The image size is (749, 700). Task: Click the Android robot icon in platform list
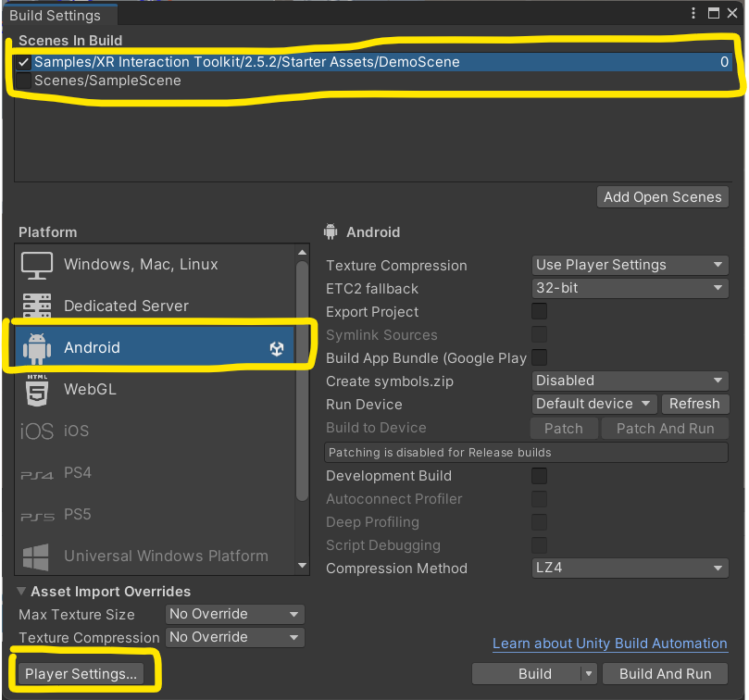coord(37,348)
